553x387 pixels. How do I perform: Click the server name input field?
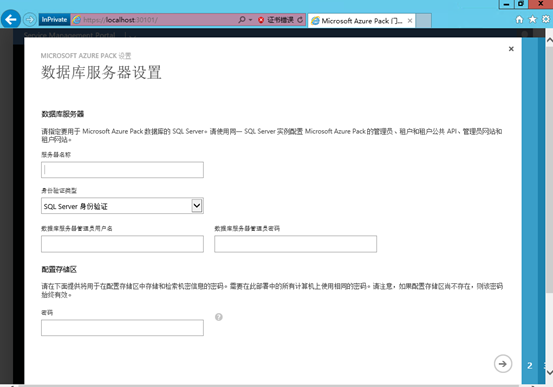coord(122,170)
